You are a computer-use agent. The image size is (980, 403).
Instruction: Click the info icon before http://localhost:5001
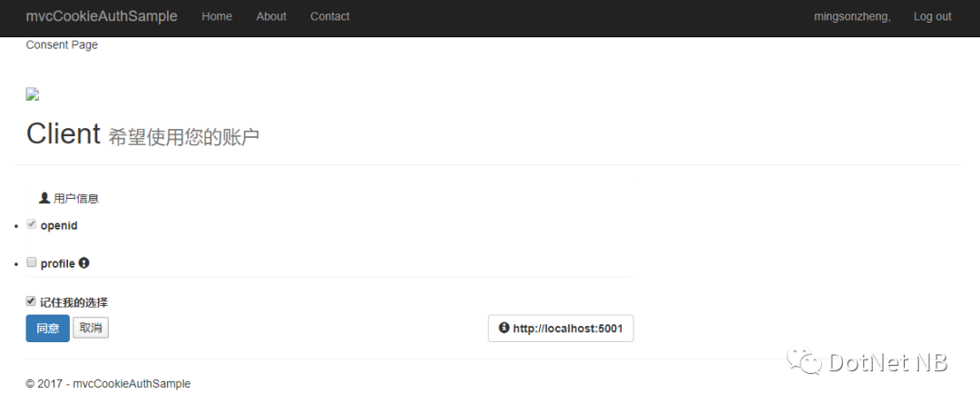click(504, 328)
